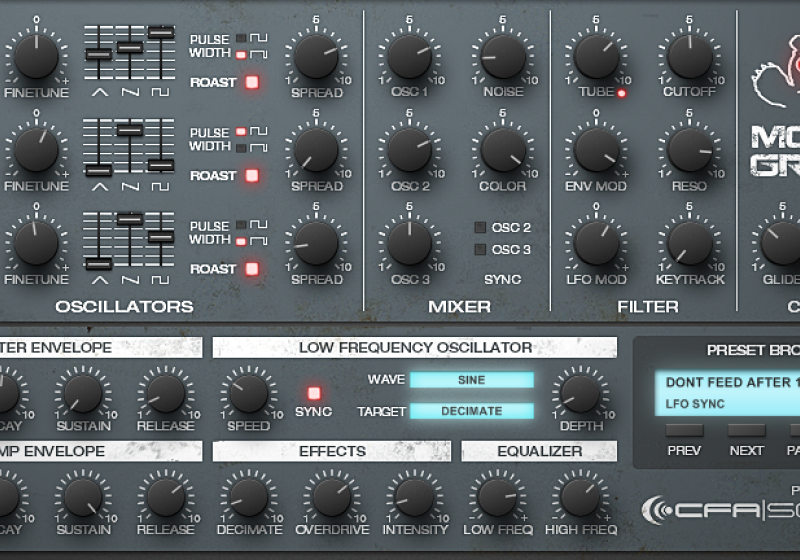800x560 pixels.
Task: Click the LFO DEPTH knob
Action: (580, 394)
